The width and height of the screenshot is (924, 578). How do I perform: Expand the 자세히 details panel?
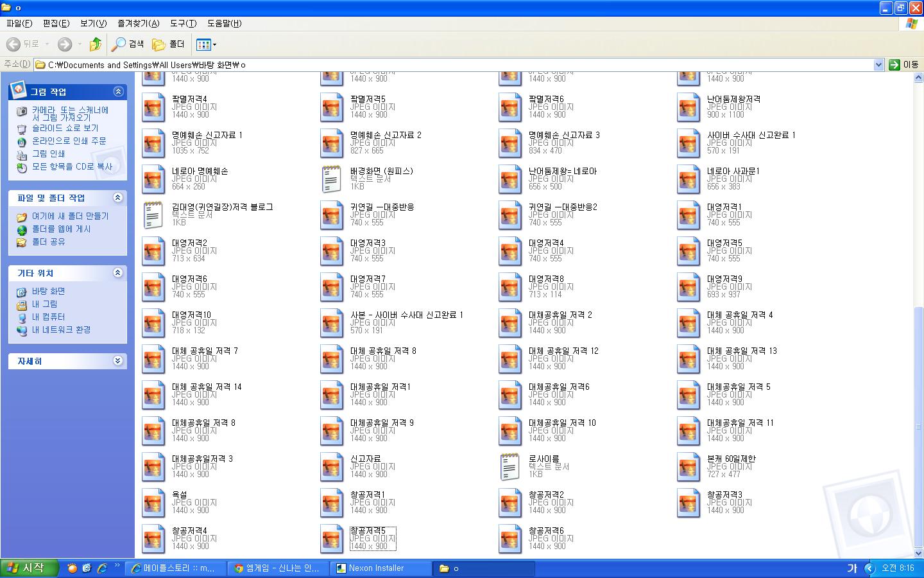click(117, 360)
